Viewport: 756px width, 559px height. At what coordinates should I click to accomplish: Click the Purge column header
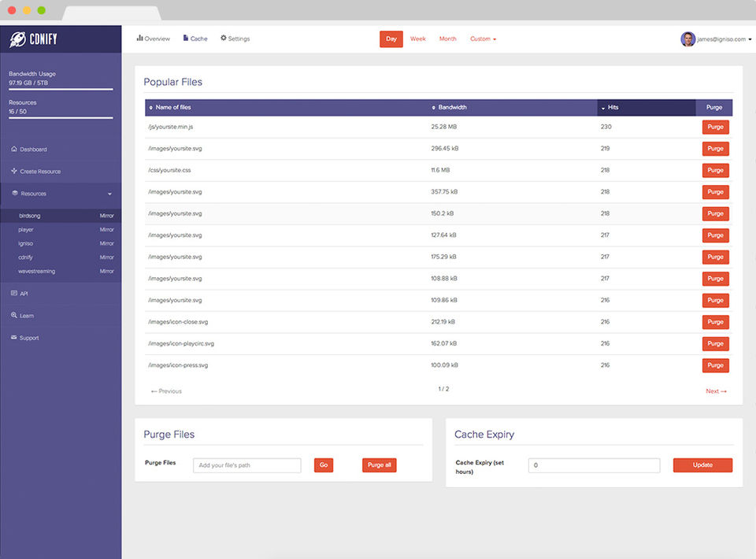click(714, 107)
